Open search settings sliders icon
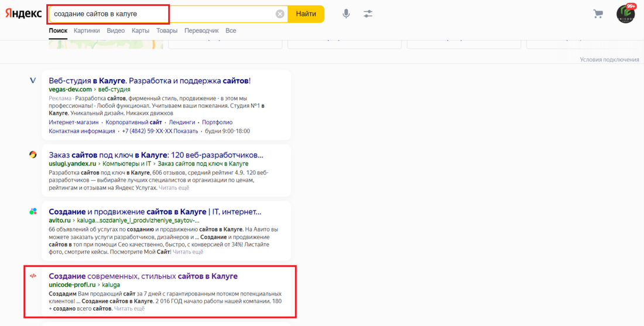Screen dimensions: 644x326 point(368,14)
